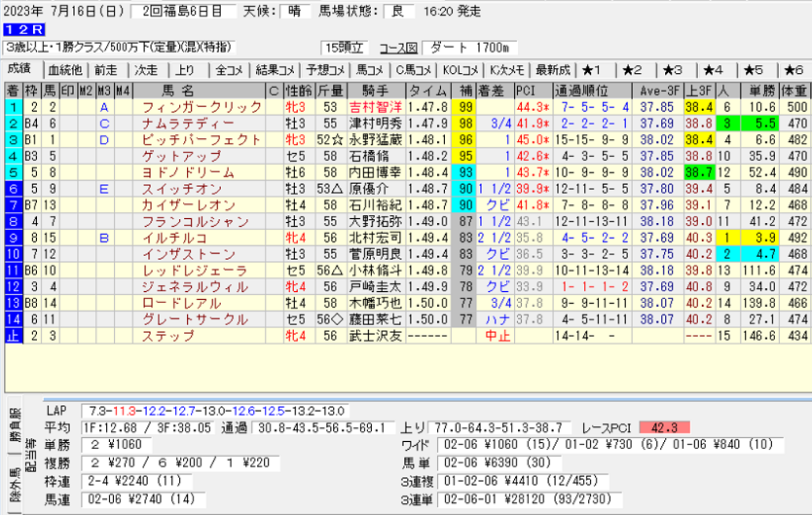Click the 5th place finish marker
The image size is (812, 515).
[x=13, y=171]
